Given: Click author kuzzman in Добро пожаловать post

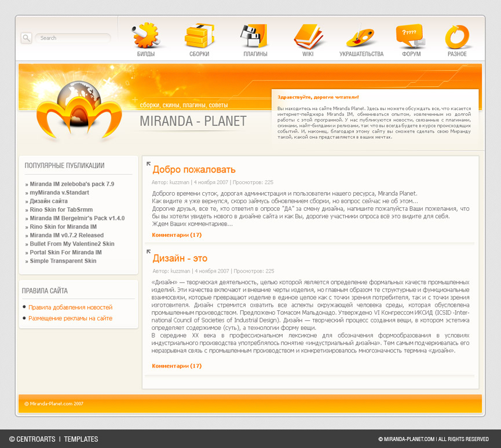Looking at the screenshot, I should [179, 182].
